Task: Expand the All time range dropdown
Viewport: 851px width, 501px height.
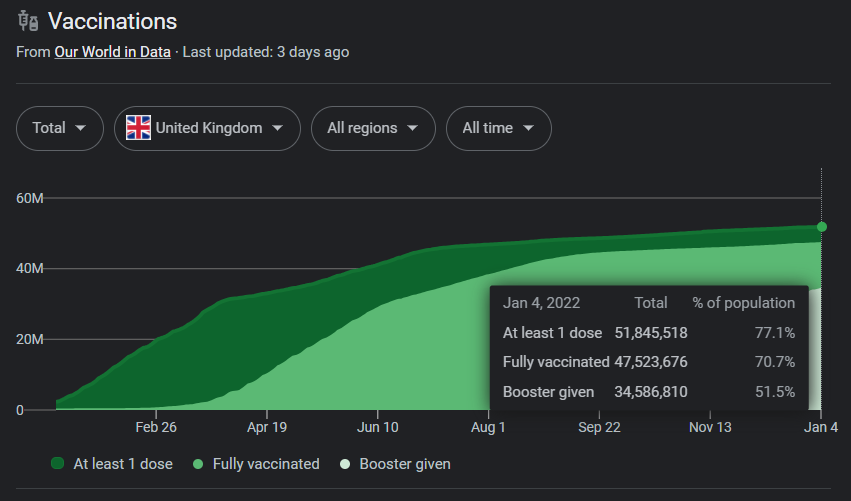Action: (x=498, y=128)
